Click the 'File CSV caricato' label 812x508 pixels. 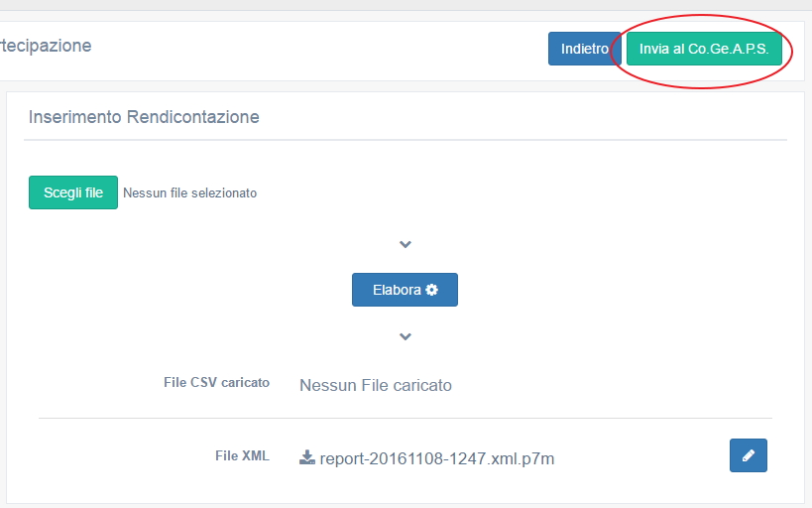pos(216,383)
